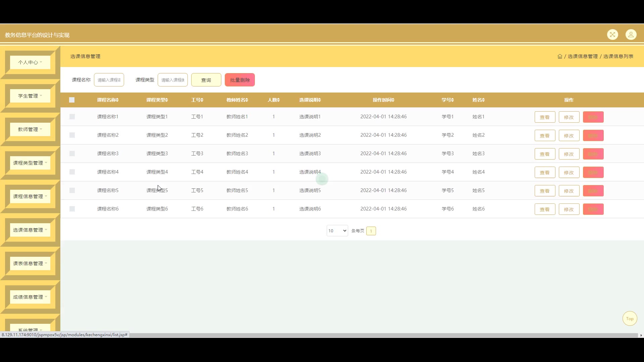View details of 课程名称2 row

point(545,135)
